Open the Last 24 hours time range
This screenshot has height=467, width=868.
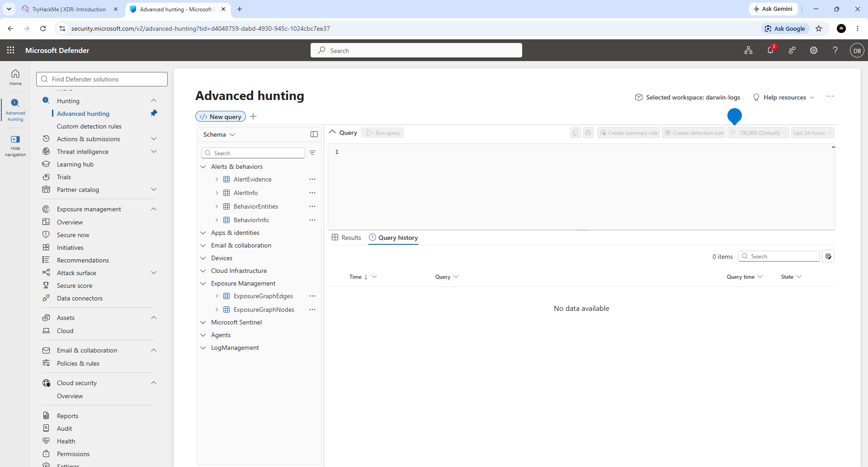(x=812, y=133)
